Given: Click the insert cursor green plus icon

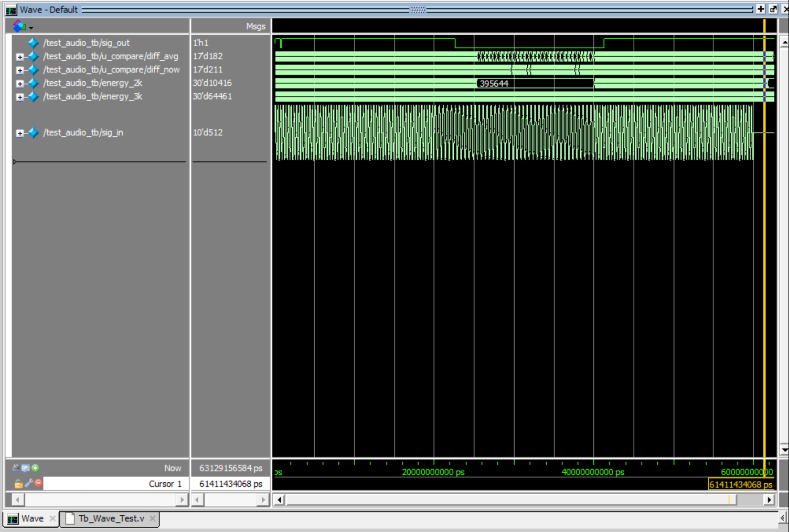Looking at the screenshot, I should pos(35,468).
